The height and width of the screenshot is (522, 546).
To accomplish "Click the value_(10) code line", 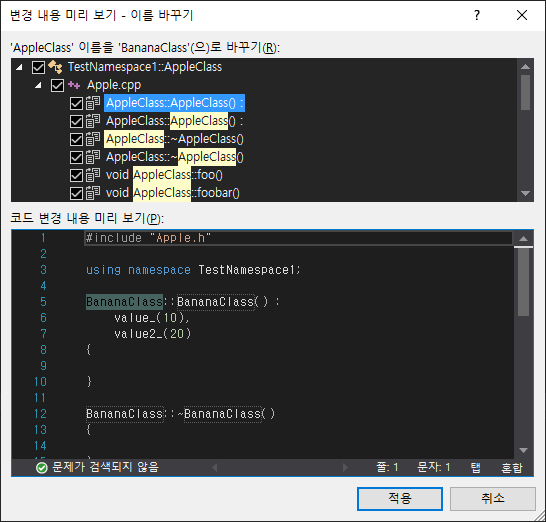I will coord(152,318).
